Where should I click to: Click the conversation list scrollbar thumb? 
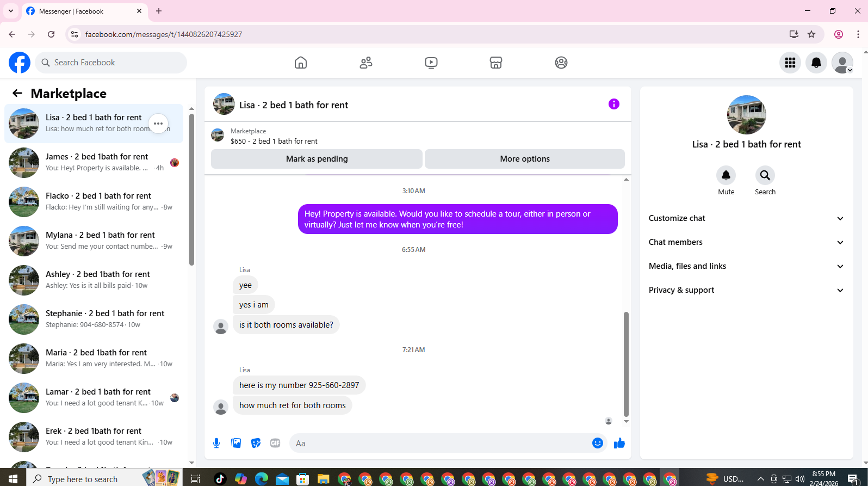tap(191, 189)
